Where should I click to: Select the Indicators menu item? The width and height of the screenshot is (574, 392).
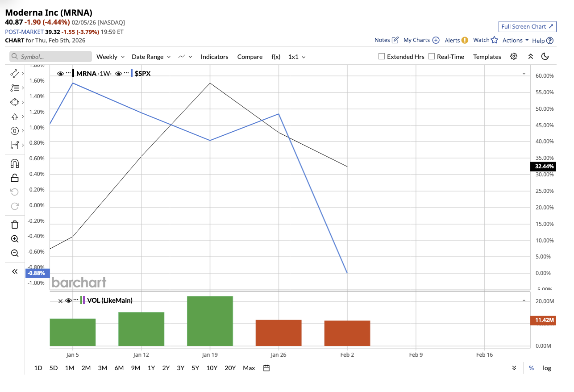(x=214, y=57)
